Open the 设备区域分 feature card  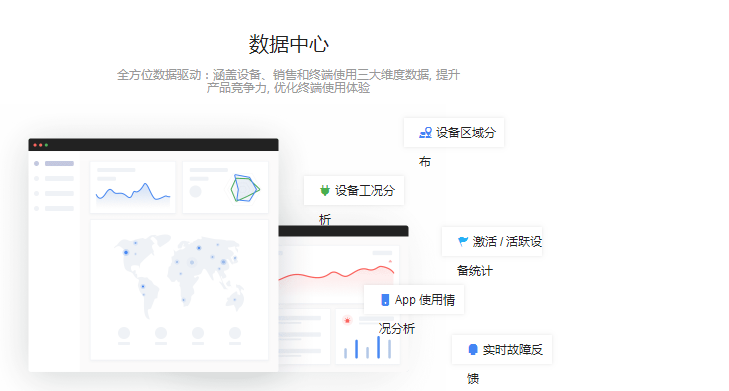point(454,133)
